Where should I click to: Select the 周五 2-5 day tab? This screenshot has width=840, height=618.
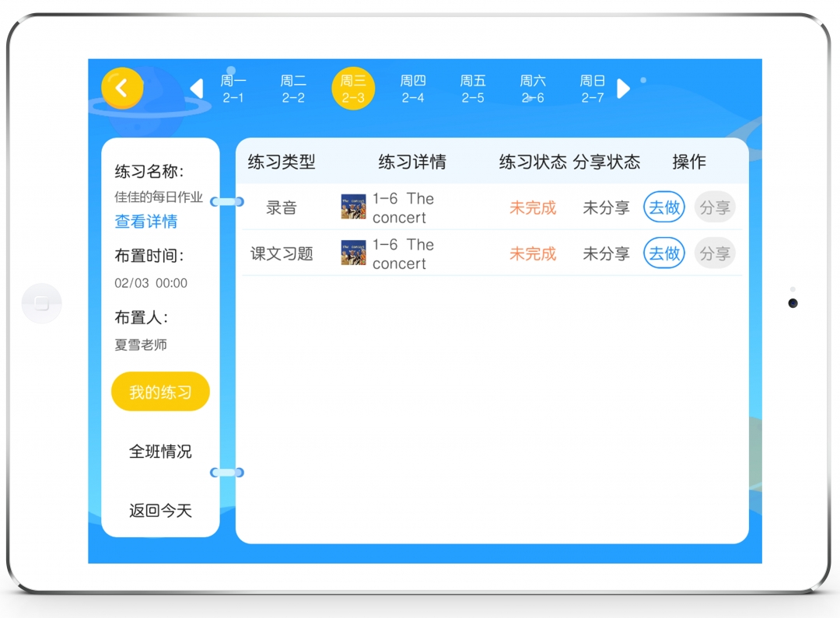(473, 89)
